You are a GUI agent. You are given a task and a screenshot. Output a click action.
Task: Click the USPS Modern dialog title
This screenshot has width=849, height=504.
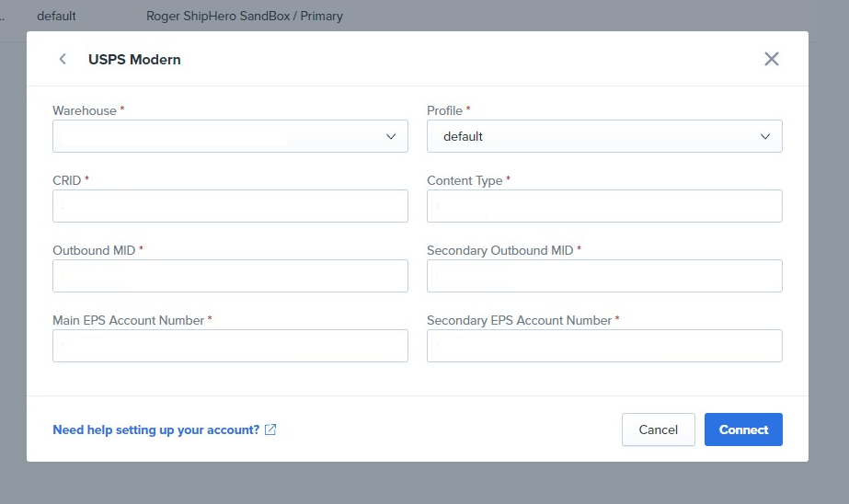134,60
